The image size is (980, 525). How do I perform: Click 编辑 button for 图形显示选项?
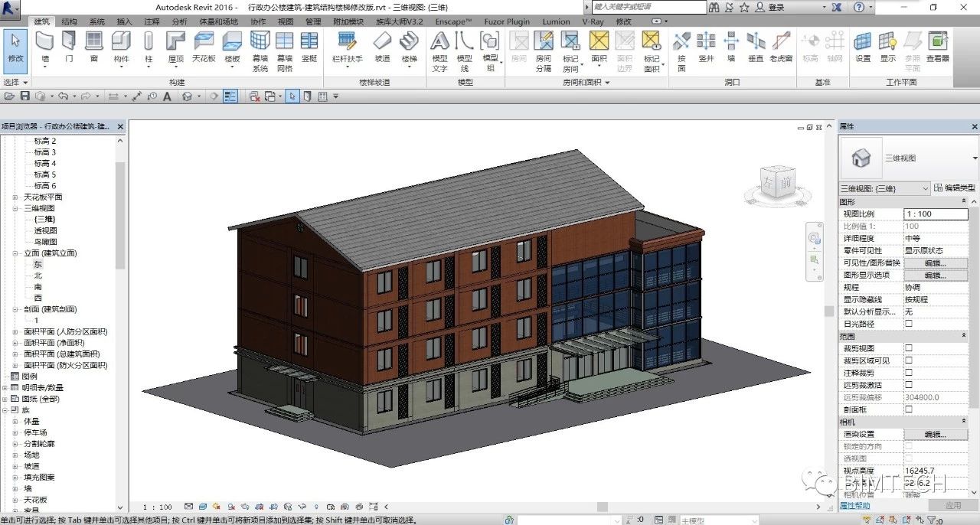tap(936, 275)
